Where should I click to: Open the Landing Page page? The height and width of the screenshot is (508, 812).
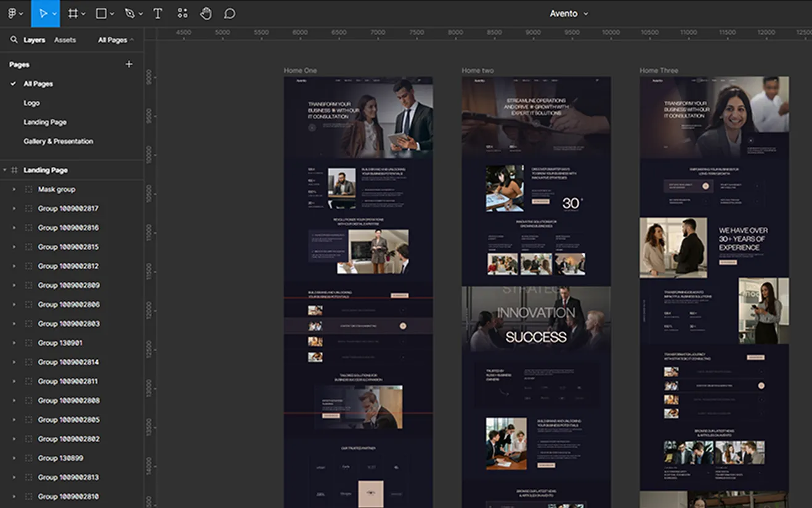[45, 122]
